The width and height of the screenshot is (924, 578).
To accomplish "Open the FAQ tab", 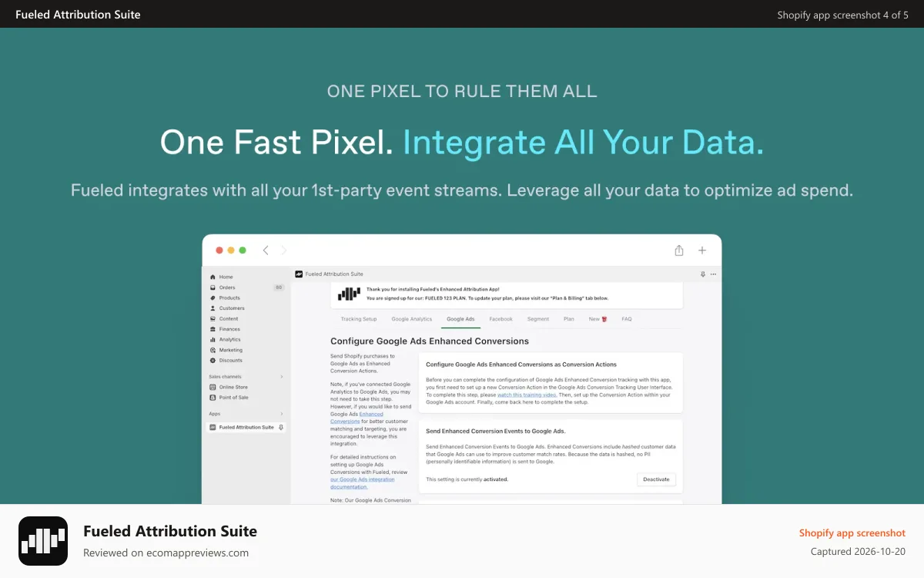I will pyautogui.click(x=627, y=319).
